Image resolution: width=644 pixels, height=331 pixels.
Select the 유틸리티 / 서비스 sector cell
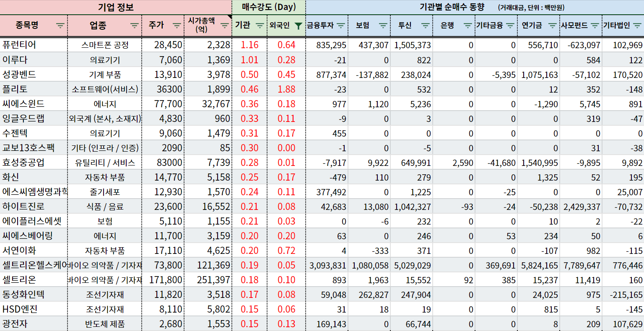(x=105, y=162)
